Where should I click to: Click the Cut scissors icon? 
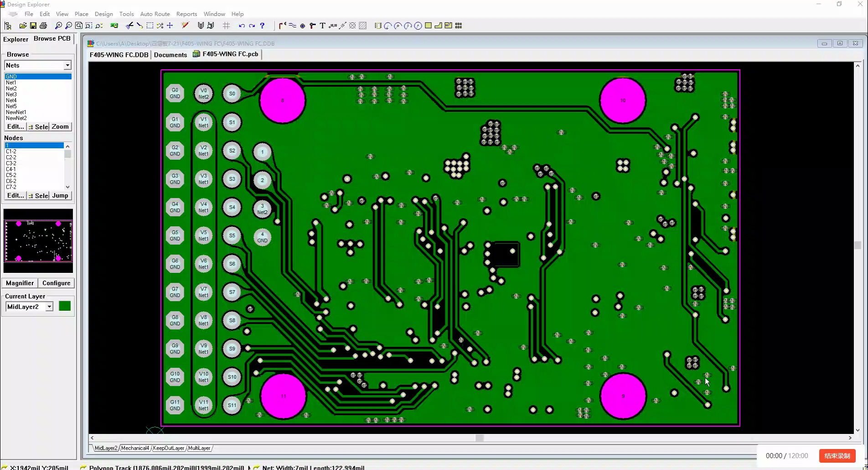pyautogui.click(x=129, y=26)
